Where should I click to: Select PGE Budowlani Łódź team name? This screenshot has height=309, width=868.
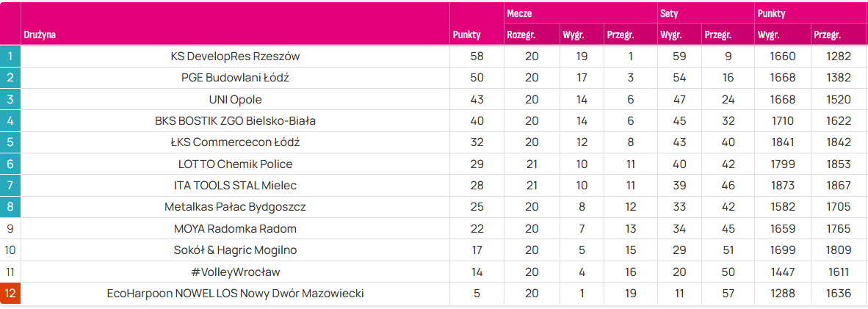coord(235,78)
